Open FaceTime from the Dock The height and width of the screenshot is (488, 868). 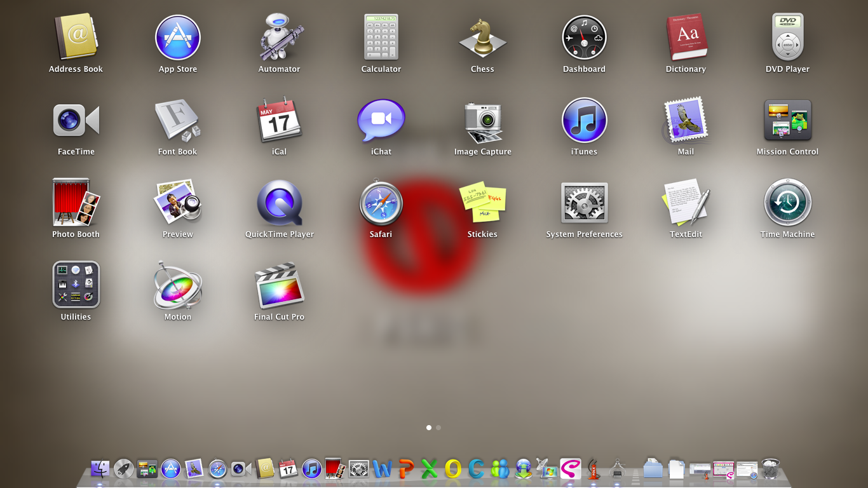pyautogui.click(x=241, y=470)
